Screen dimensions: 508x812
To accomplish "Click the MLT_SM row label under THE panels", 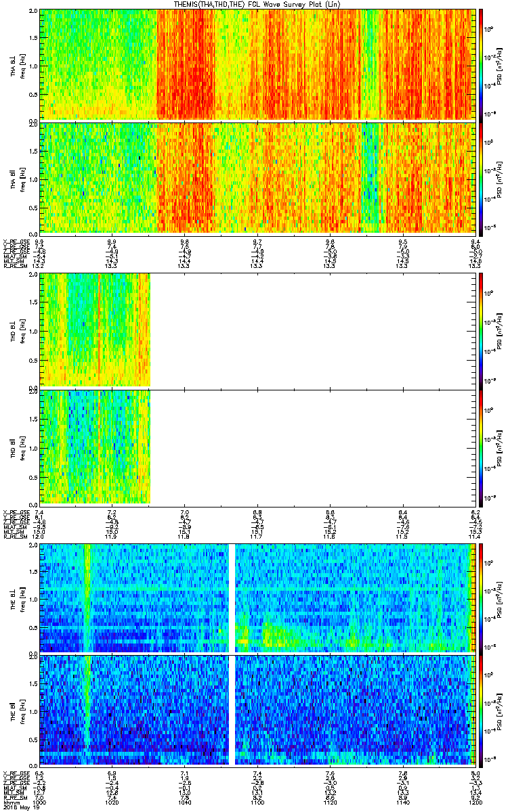I will click(14, 792).
